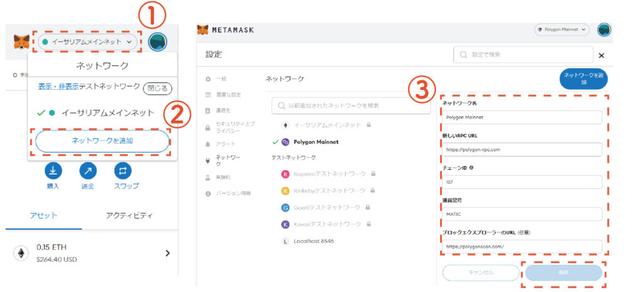This screenshot has height=292, width=644.
Task: Open 実験的 settings section
Action: [223, 178]
